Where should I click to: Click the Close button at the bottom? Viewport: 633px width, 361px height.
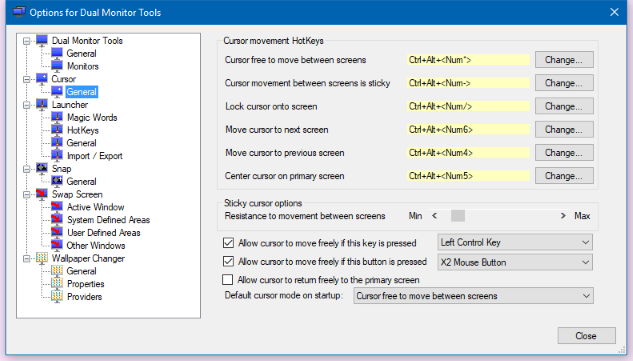click(586, 336)
